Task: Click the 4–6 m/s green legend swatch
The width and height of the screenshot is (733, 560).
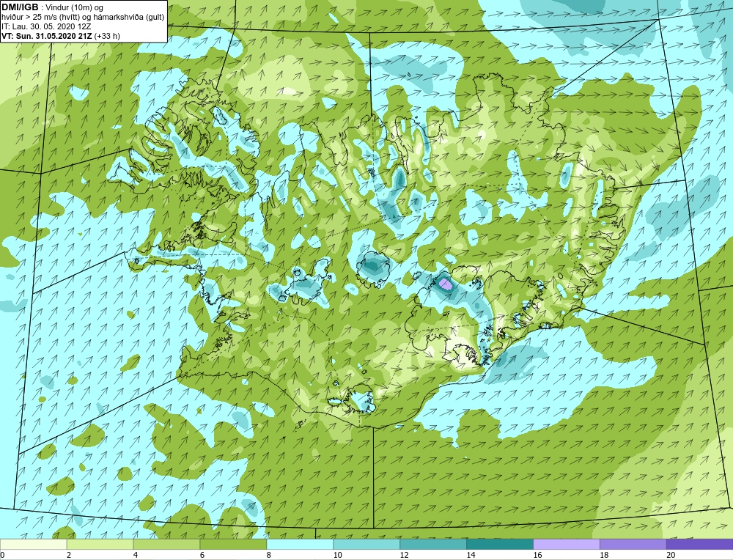Action: 166,544
